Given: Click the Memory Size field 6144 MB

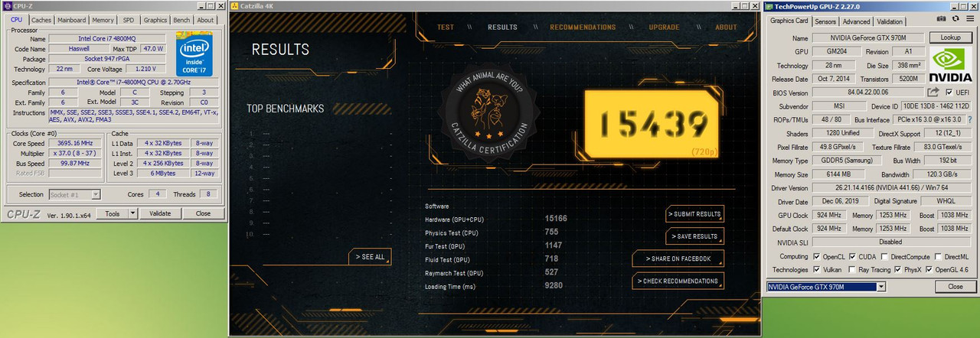Looking at the screenshot, I should 838,174.
